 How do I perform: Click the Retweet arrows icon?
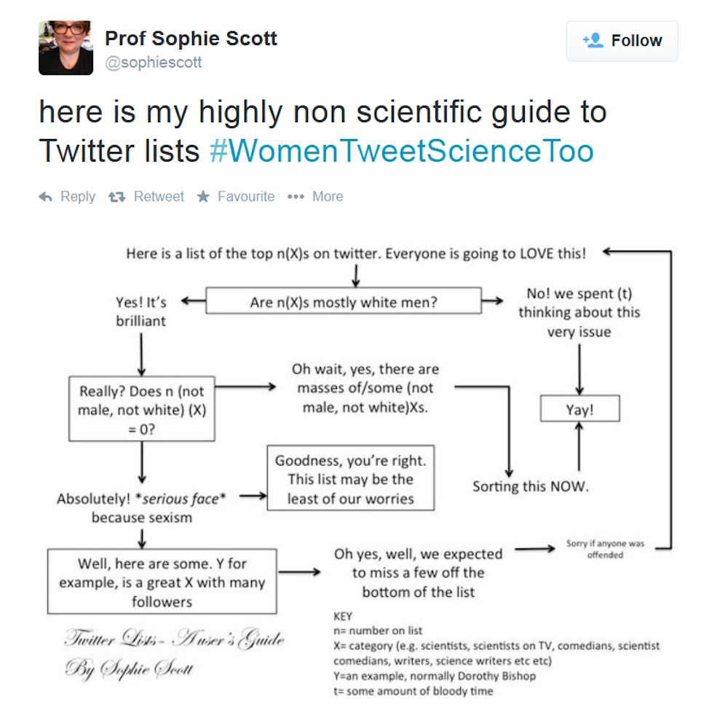click(x=116, y=196)
